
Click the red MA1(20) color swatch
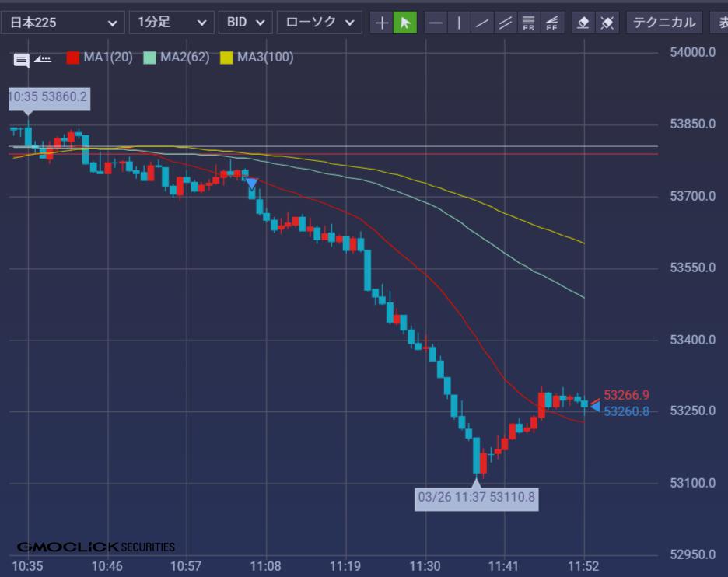coord(73,58)
